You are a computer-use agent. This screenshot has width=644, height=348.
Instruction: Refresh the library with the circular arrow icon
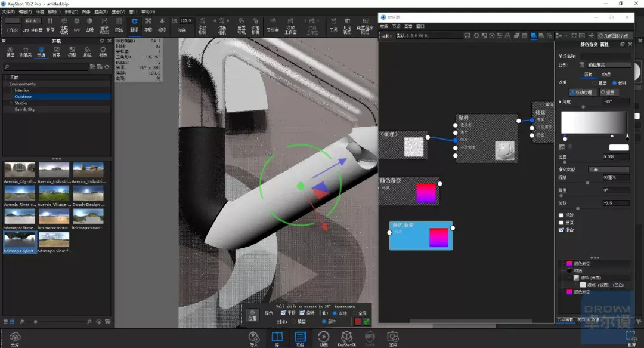pos(107,67)
